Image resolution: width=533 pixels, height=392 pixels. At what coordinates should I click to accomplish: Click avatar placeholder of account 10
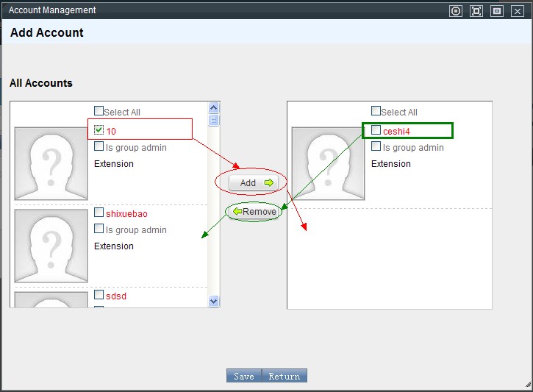pyautogui.click(x=51, y=163)
